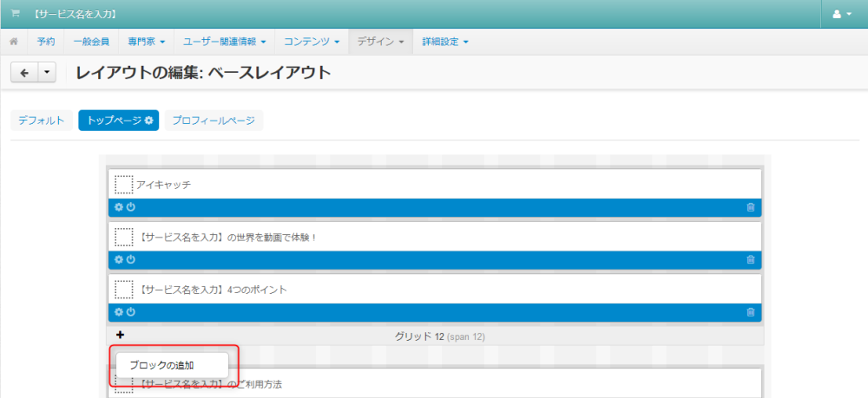Go to the home icon in navbar
Screen dimensions: 868x398
coord(14,42)
